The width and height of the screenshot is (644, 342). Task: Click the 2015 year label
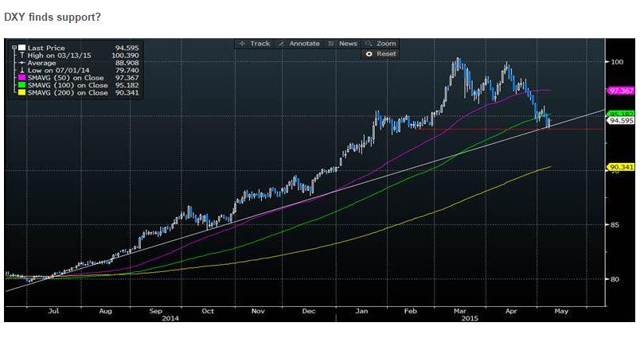coord(470,318)
